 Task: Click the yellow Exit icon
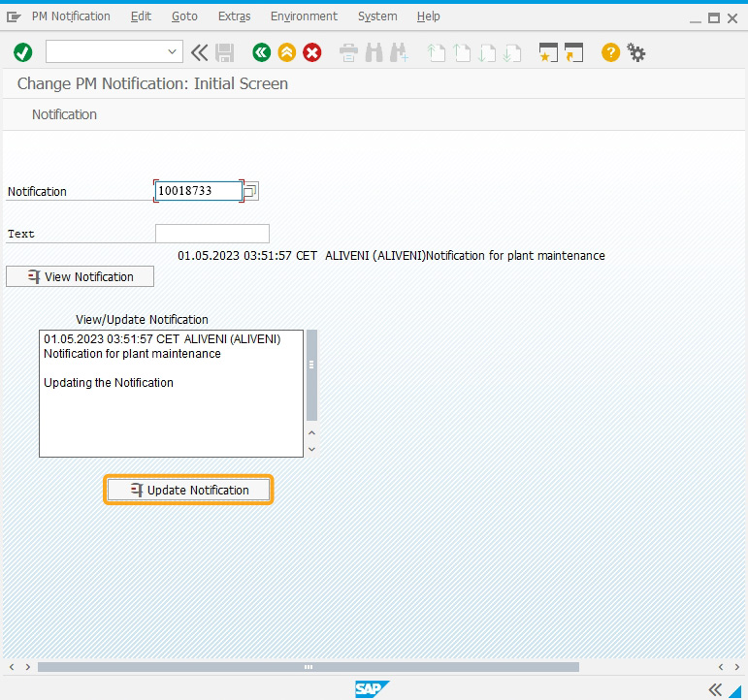click(287, 52)
